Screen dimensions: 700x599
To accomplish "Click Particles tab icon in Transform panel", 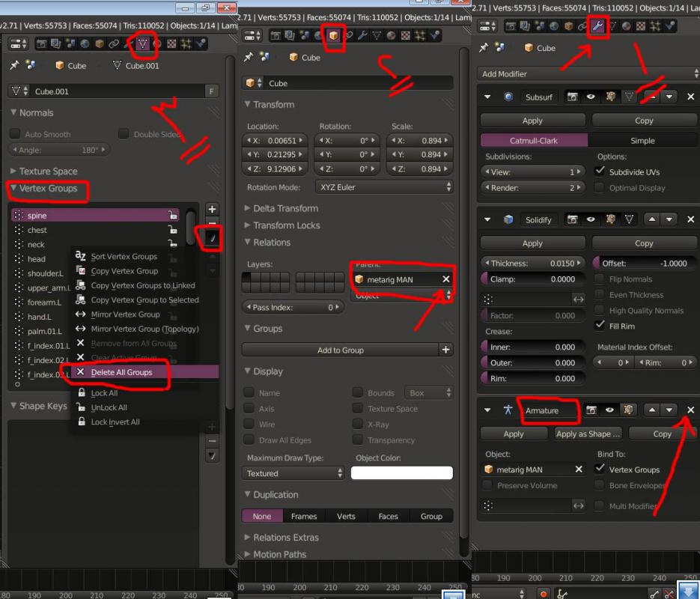I will coord(420,35).
